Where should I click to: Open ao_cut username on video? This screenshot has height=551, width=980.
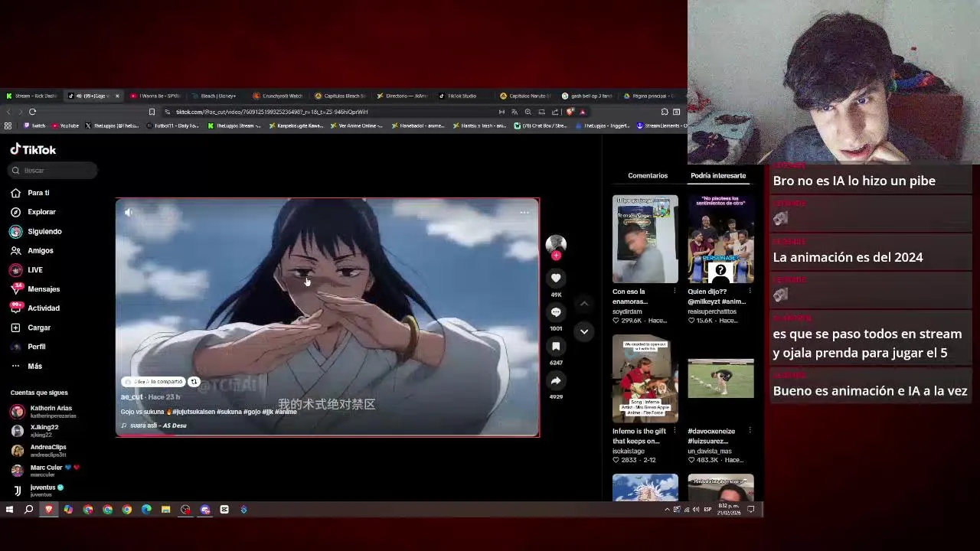132,397
